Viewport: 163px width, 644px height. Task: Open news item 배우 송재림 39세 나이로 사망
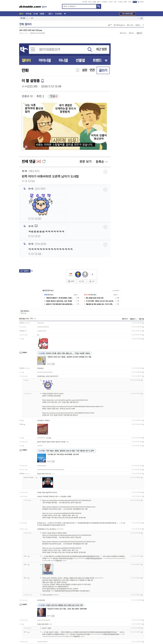[95, 298]
